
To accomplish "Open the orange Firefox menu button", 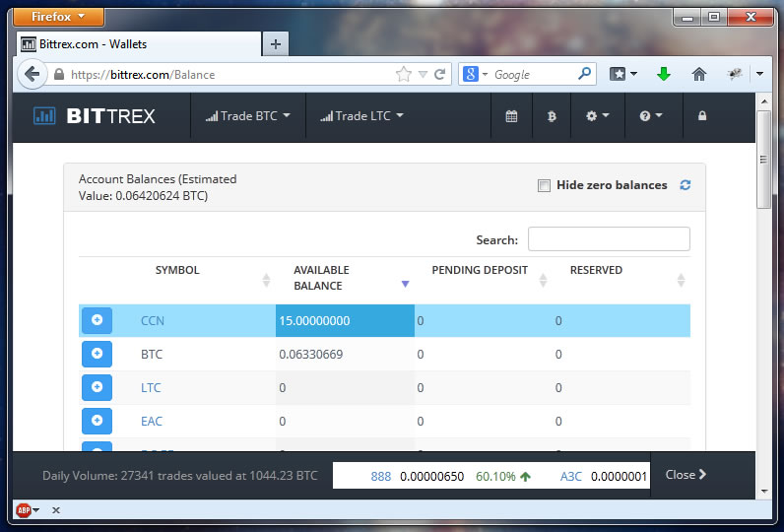I will click(x=58, y=17).
